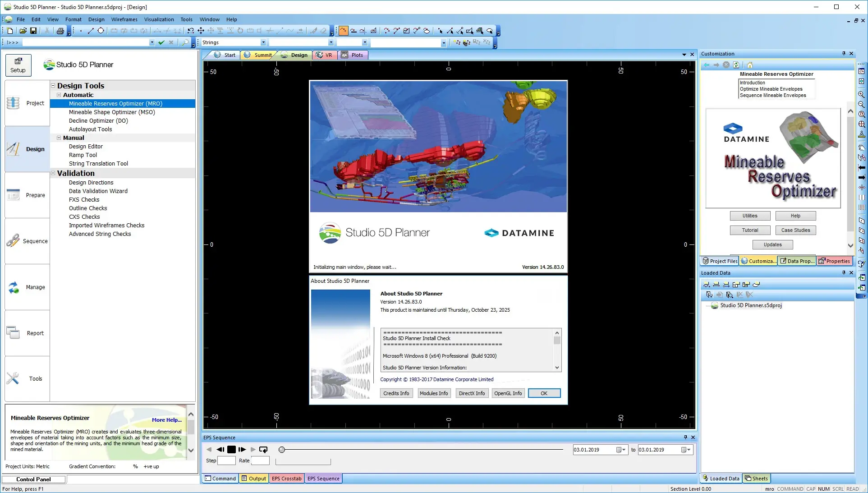This screenshot has height=493, width=868.
Task: Click the EPS Sequence stop button
Action: 231,450
